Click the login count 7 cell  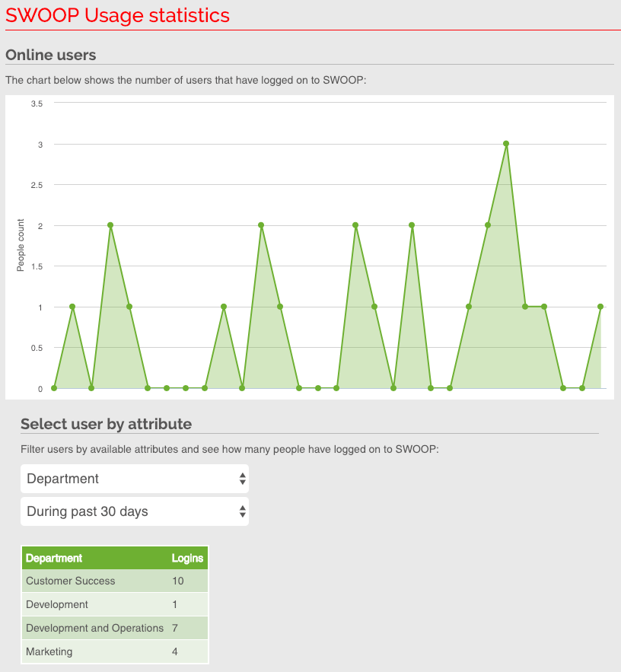point(175,628)
